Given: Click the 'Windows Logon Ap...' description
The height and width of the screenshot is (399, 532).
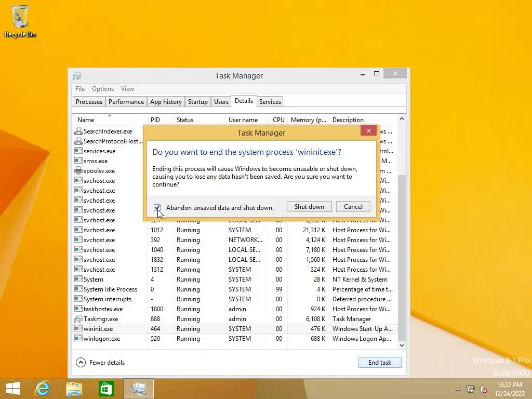Looking at the screenshot, I should (x=362, y=339).
